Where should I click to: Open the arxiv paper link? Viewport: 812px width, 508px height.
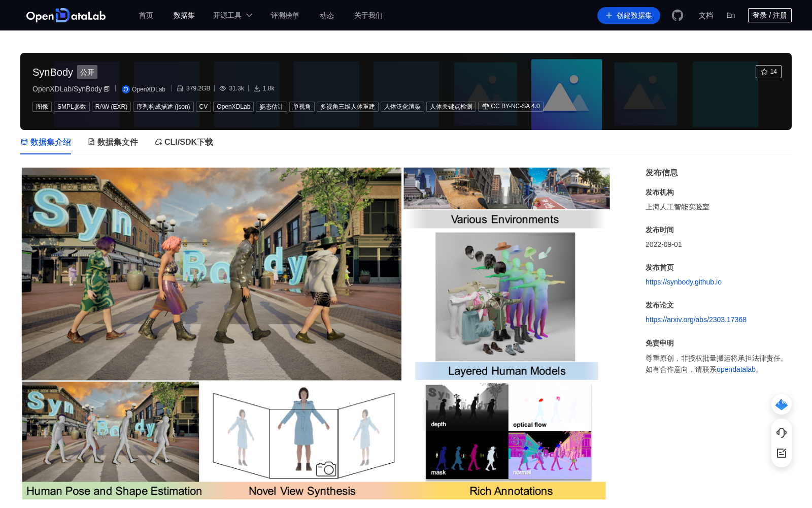tap(696, 320)
